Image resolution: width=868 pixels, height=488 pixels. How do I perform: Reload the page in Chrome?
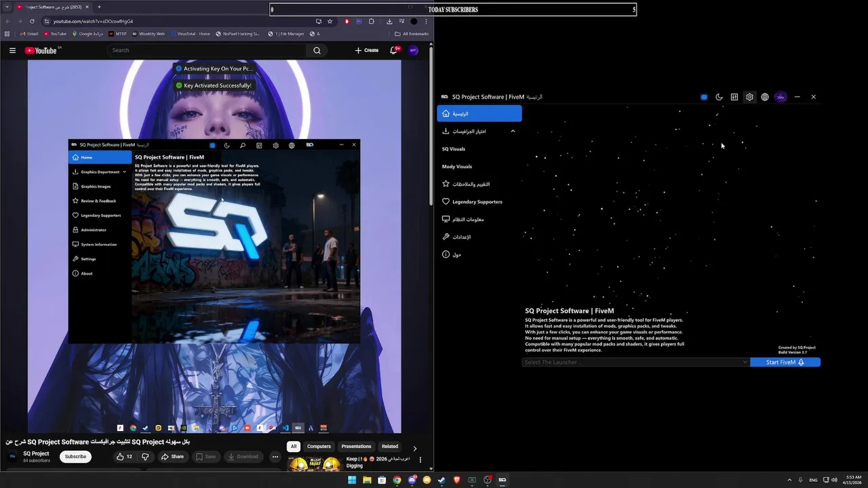tap(32, 21)
